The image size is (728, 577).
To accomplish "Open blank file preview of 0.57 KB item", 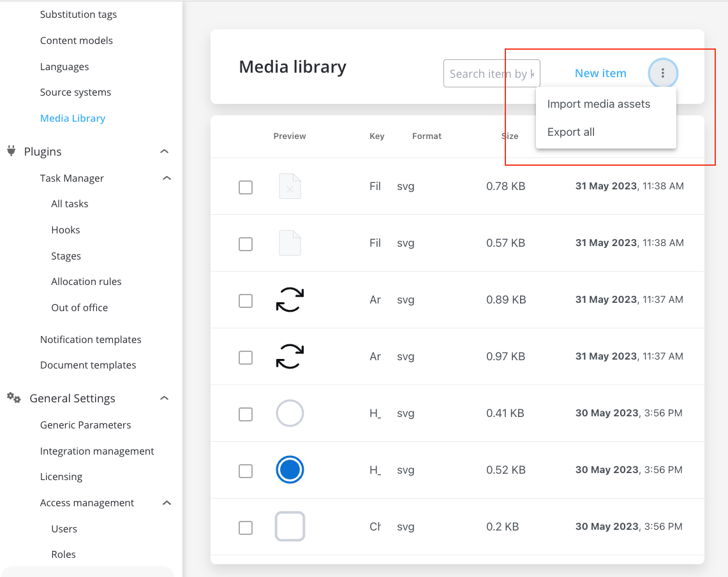I will click(x=290, y=242).
